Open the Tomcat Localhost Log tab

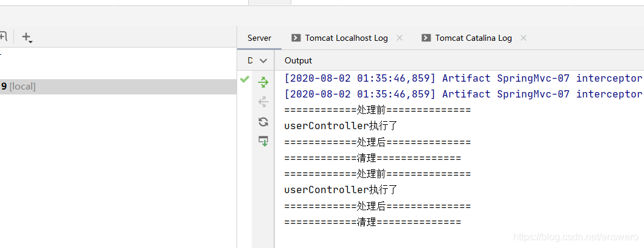[x=346, y=38]
